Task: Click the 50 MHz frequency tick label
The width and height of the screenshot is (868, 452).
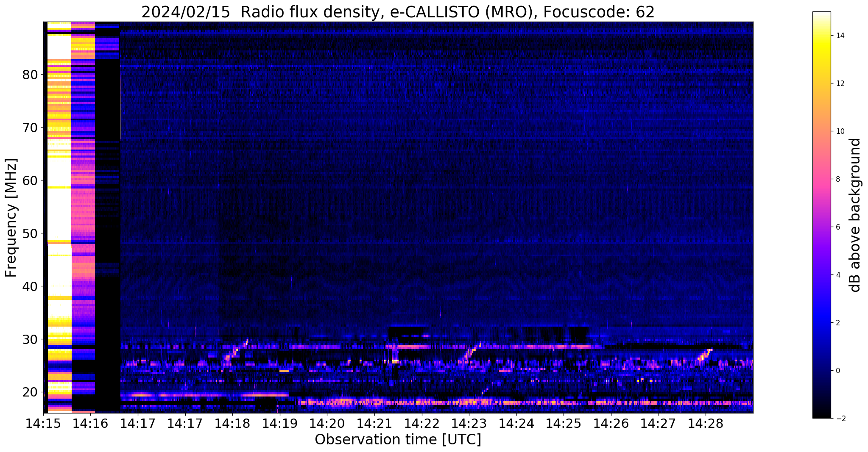Action: (x=30, y=233)
